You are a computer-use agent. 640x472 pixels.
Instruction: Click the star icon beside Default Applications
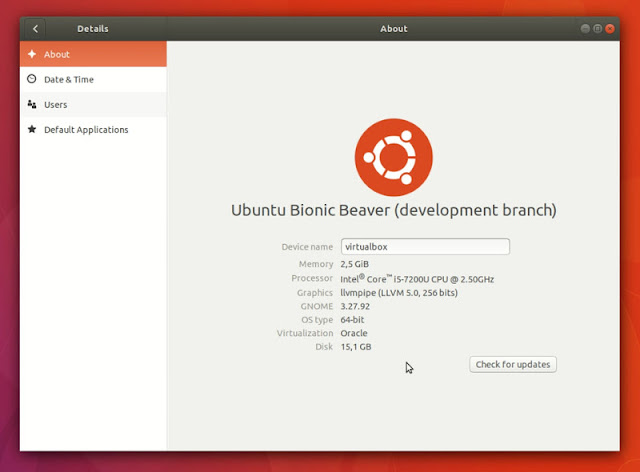pyautogui.click(x=32, y=129)
